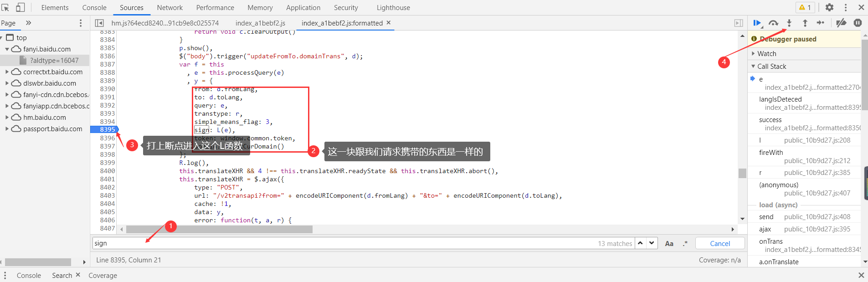Select success call stack frame
The height and width of the screenshot is (282, 868).
point(804,124)
